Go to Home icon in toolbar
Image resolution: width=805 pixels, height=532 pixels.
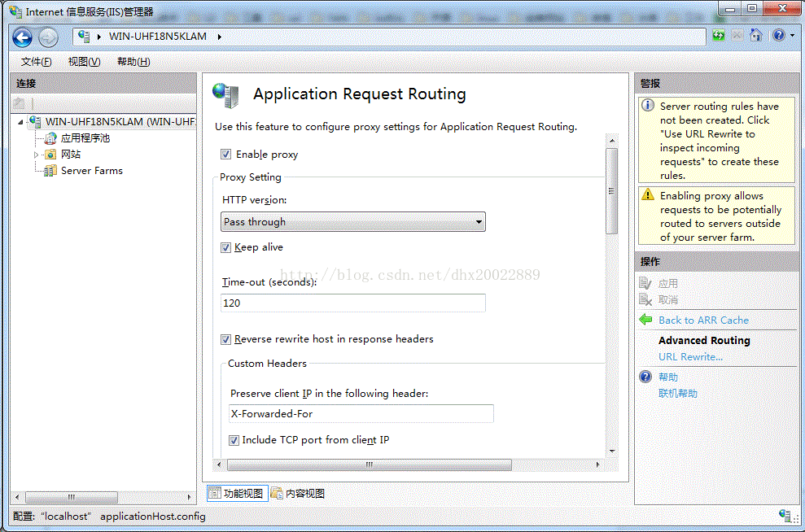click(x=755, y=36)
